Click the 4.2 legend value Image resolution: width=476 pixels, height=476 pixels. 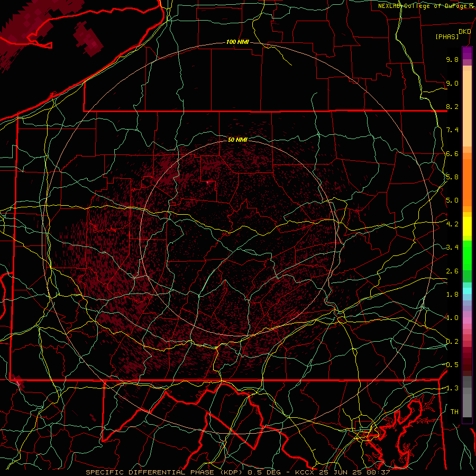tap(452, 224)
